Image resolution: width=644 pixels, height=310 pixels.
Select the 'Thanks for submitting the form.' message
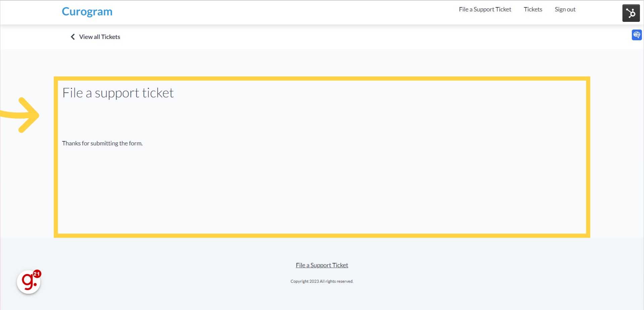102,143
